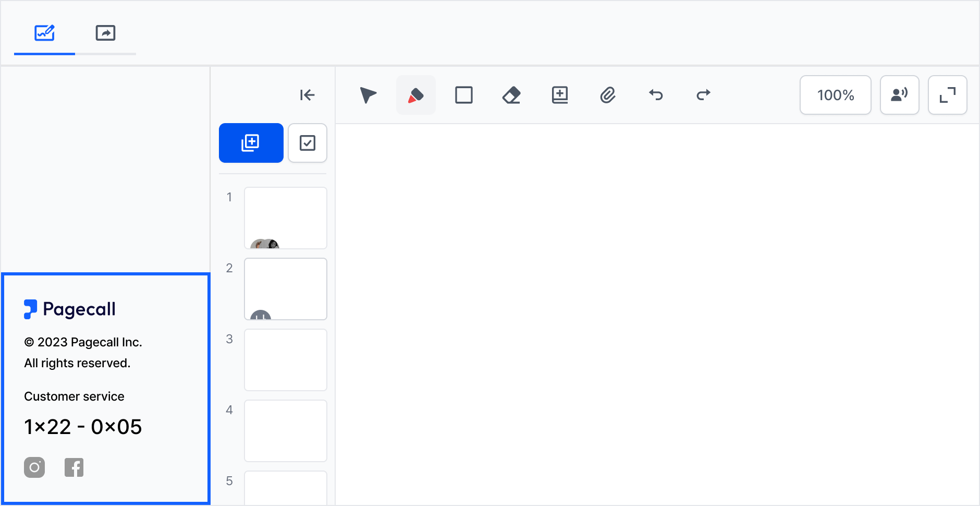Click the Pagecall logo

click(70, 309)
